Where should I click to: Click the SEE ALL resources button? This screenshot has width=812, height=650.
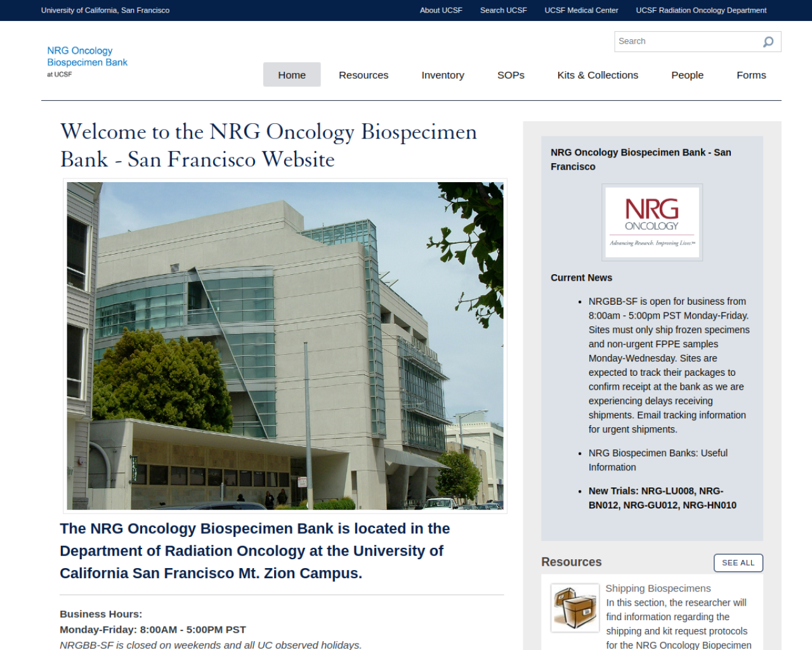point(738,563)
